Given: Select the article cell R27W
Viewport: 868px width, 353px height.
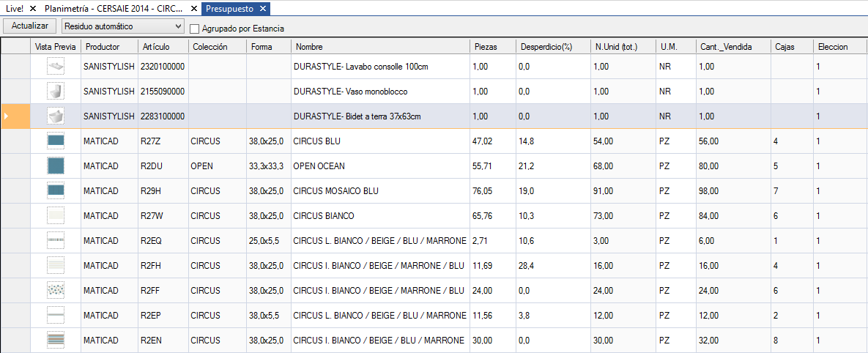Looking at the screenshot, I should (x=163, y=216).
